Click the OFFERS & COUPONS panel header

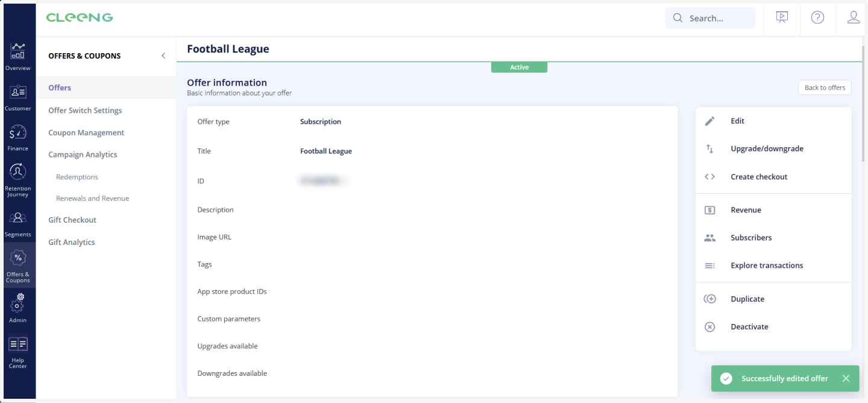tap(84, 56)
